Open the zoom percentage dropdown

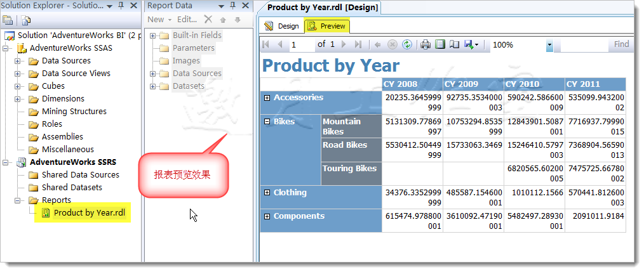549,45
